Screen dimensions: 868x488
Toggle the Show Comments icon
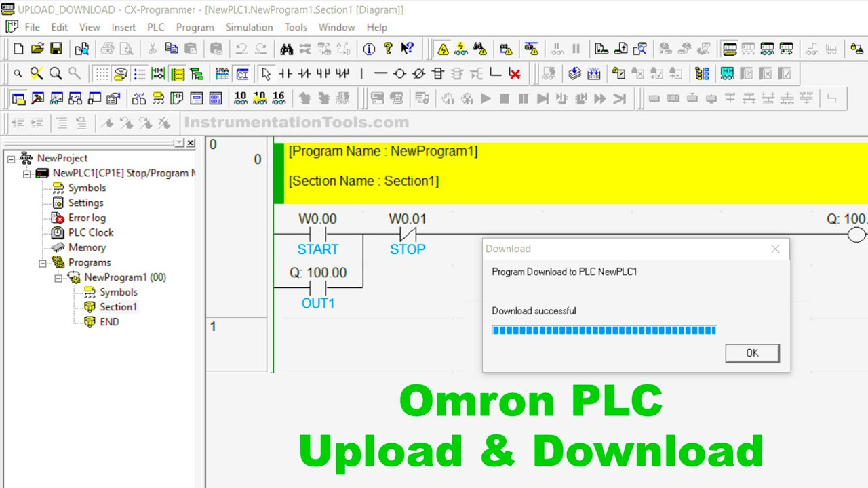[120, 74]
